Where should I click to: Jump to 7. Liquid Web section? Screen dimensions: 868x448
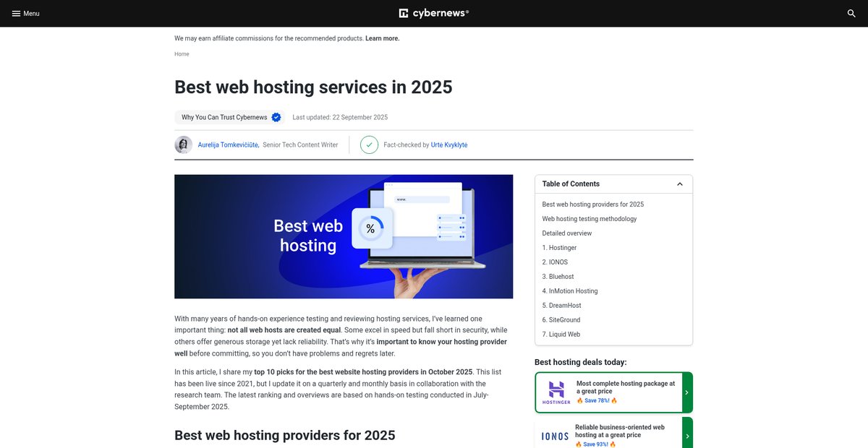pos(561,335)
